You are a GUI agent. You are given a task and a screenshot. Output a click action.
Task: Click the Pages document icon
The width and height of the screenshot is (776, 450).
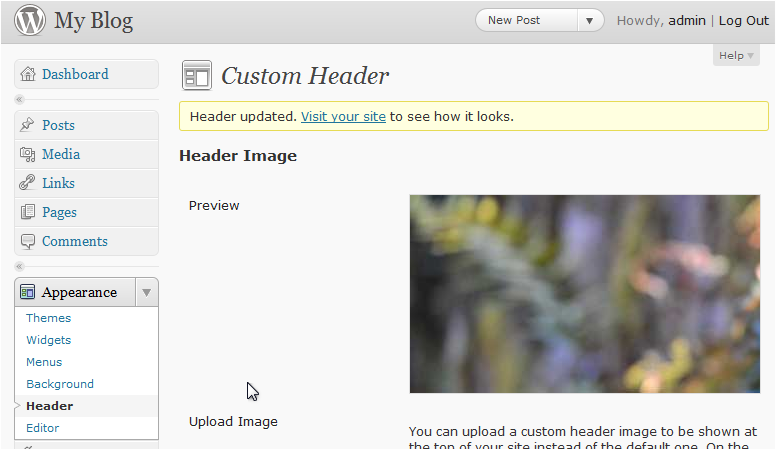(28, 212)
